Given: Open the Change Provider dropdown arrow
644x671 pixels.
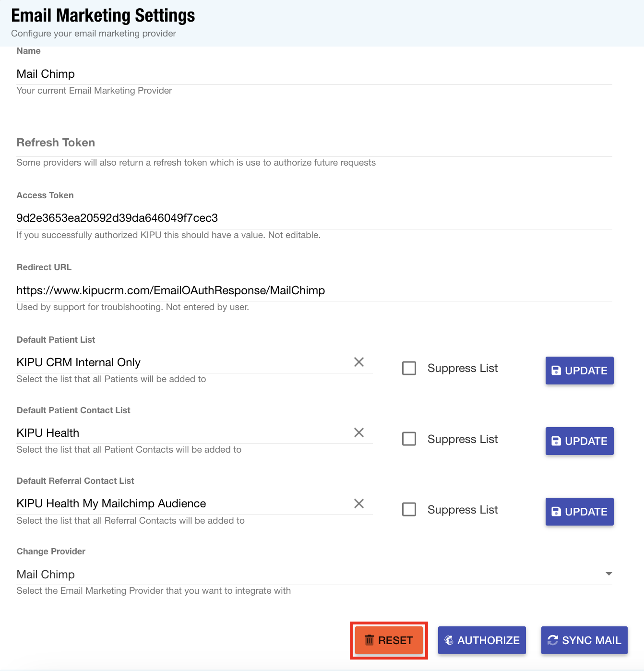Looking at the screenshot, I should point(608,574).
